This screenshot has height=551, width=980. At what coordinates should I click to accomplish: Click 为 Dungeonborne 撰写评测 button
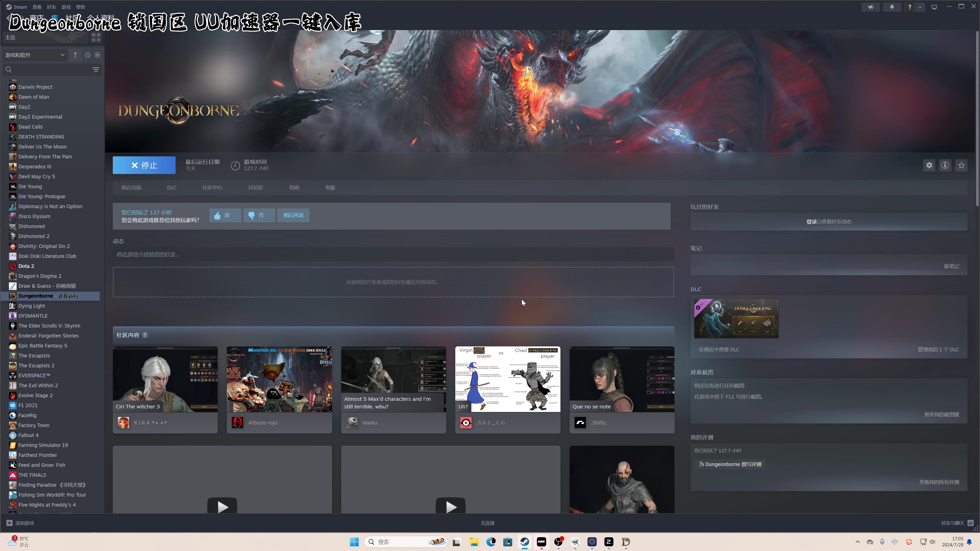730,464
